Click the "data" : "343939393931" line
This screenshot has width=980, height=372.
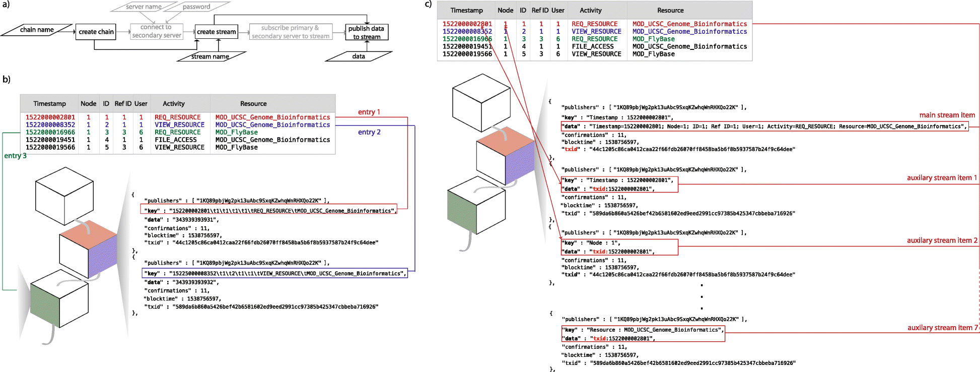point(181,220)
